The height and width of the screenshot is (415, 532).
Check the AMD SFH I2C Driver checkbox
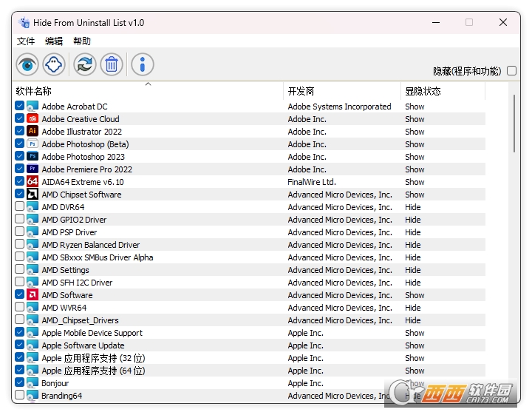click(x=20, y=282)
